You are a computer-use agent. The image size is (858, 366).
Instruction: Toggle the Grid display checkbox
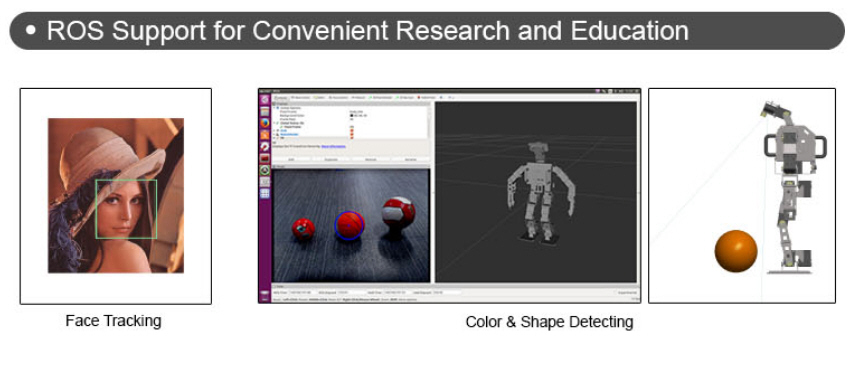(x=352, y=130)
